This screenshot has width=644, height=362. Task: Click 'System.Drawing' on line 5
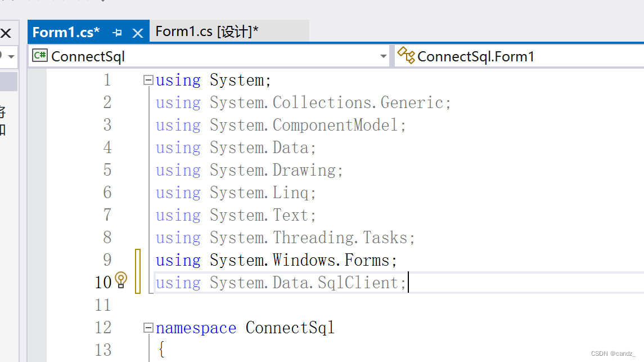273,171
